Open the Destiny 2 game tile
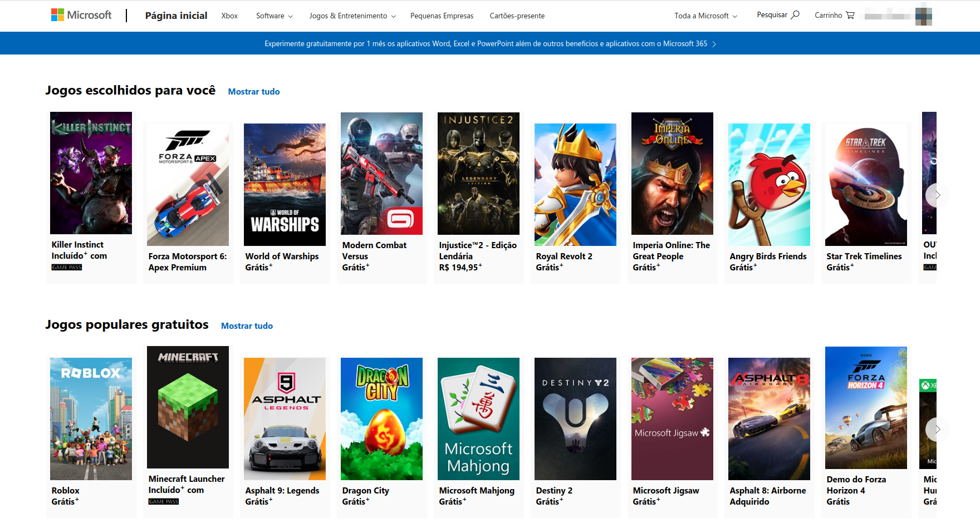980x523 pixels. pos(575,418)
